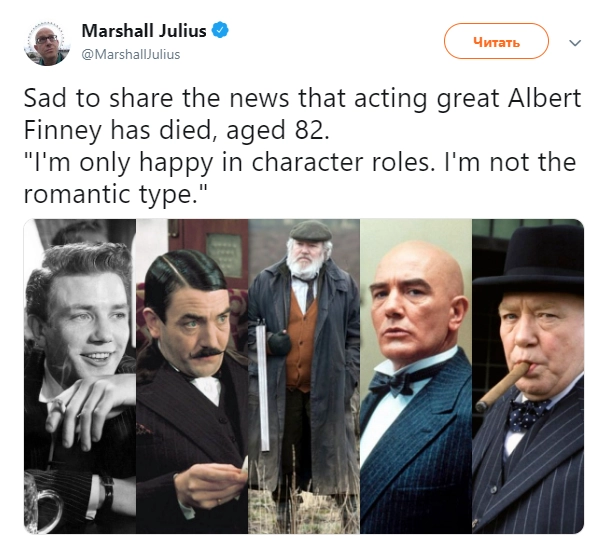Open the black-and-white photo of the smiling man
This screenshot has height=547, width=600.
click(80, 376)
